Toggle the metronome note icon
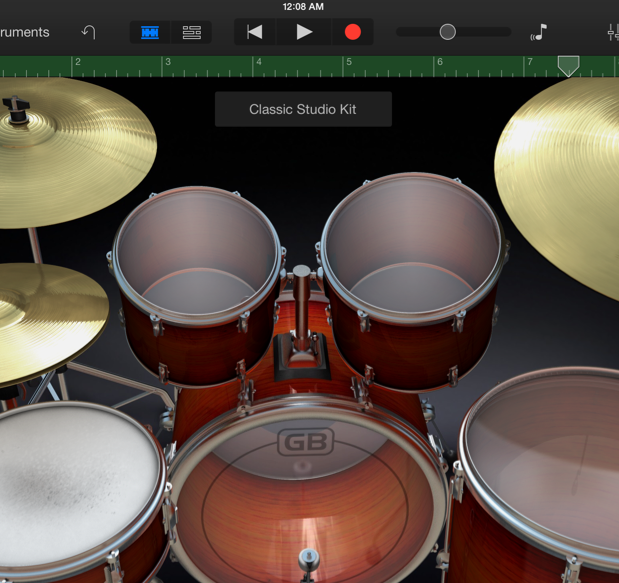 point(539,32)
